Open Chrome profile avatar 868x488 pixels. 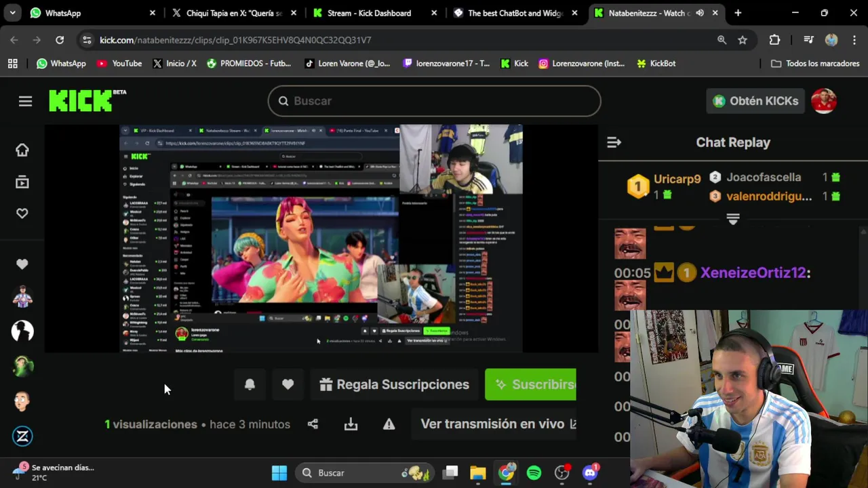coord(831,40)
